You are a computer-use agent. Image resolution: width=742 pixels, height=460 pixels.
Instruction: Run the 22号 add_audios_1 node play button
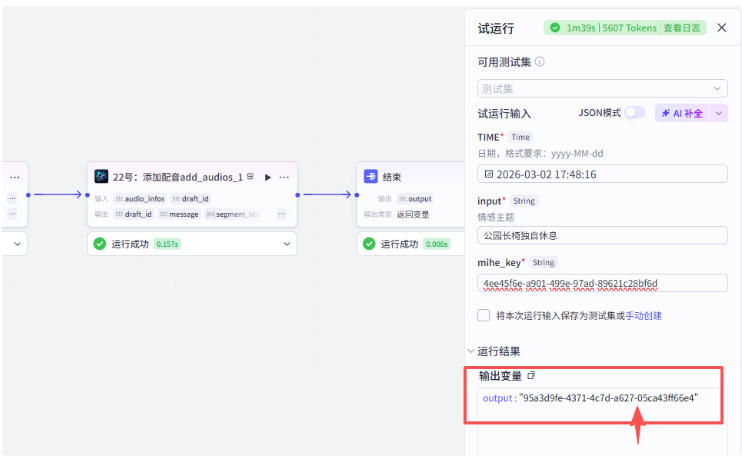[x=268, y=177]
